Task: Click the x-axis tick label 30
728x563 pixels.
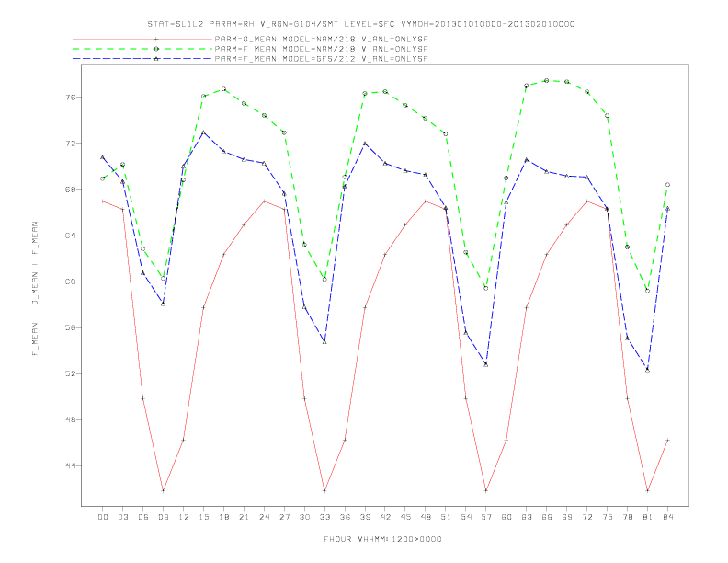Action: [304, 517]
